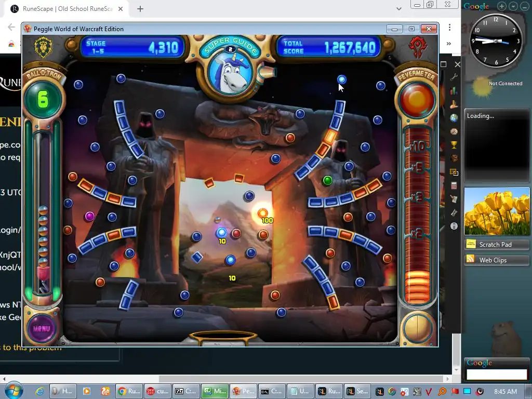Expand the Web Clips gadget

(497, 260)
